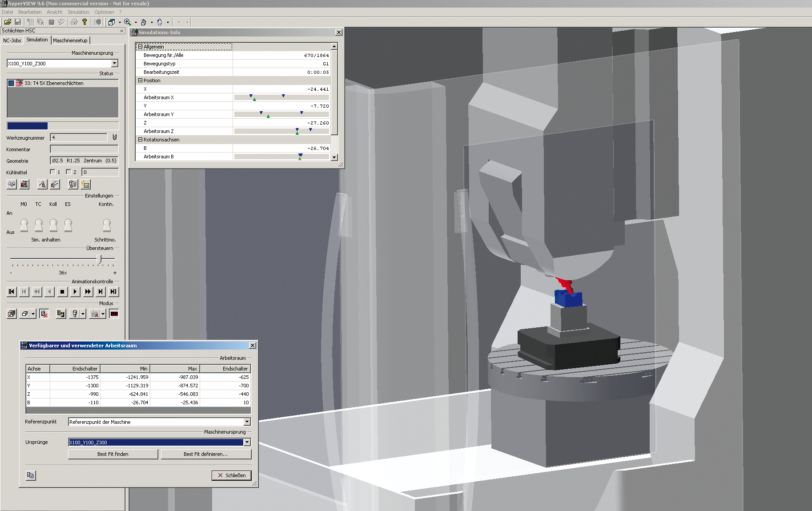Toggle the Koll switch
Image resolution: width=812 pixels, height=511 pixels.
53,225
